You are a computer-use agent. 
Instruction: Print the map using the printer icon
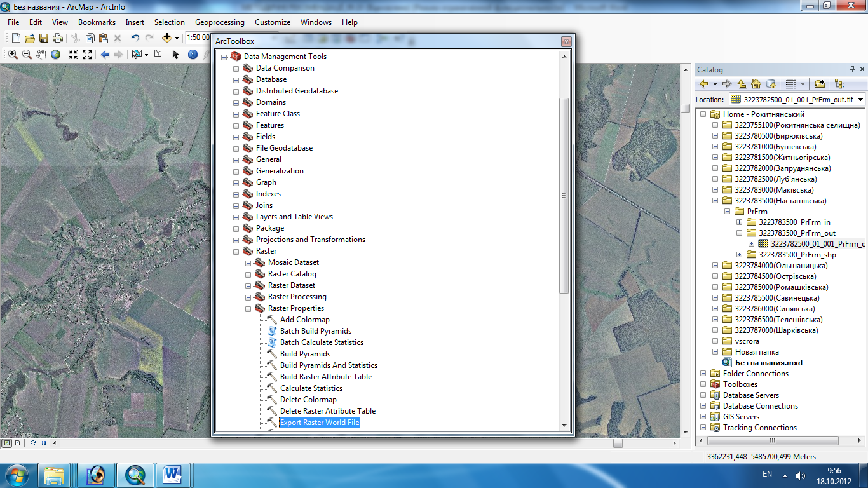pos(57,38)
